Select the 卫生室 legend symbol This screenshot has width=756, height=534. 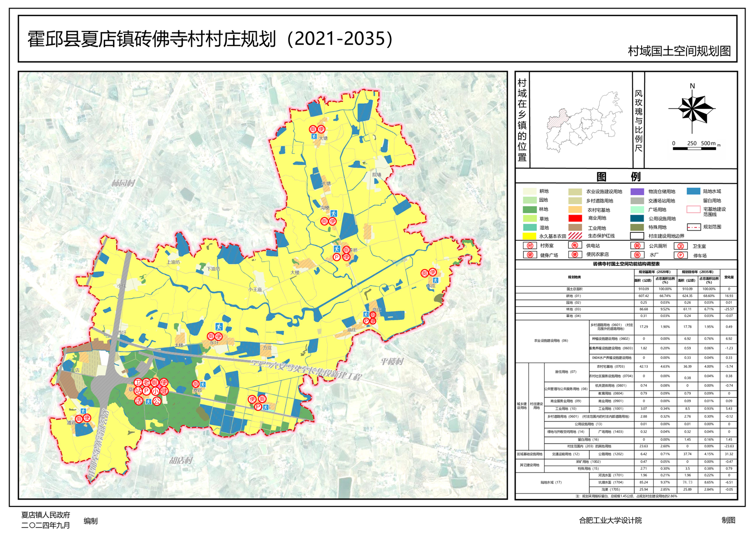[x=681, y=246]
